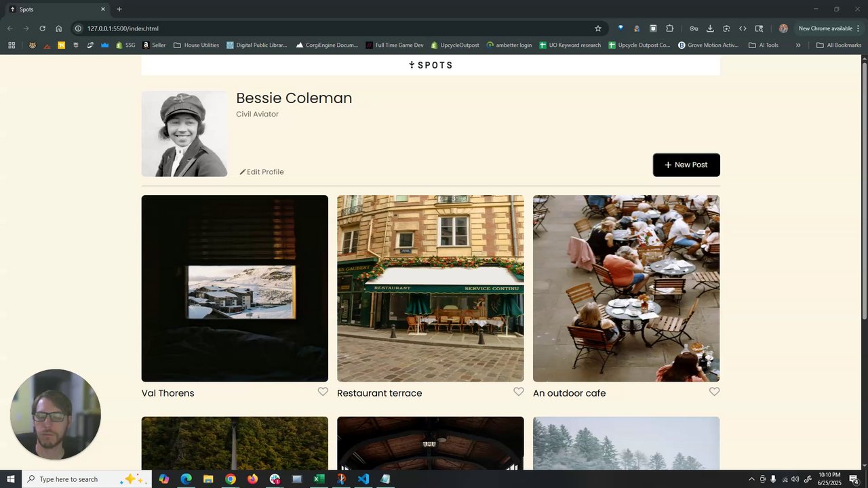Switch to Google Chrome on the taskbar
The image size is (868, 488).
231,479
